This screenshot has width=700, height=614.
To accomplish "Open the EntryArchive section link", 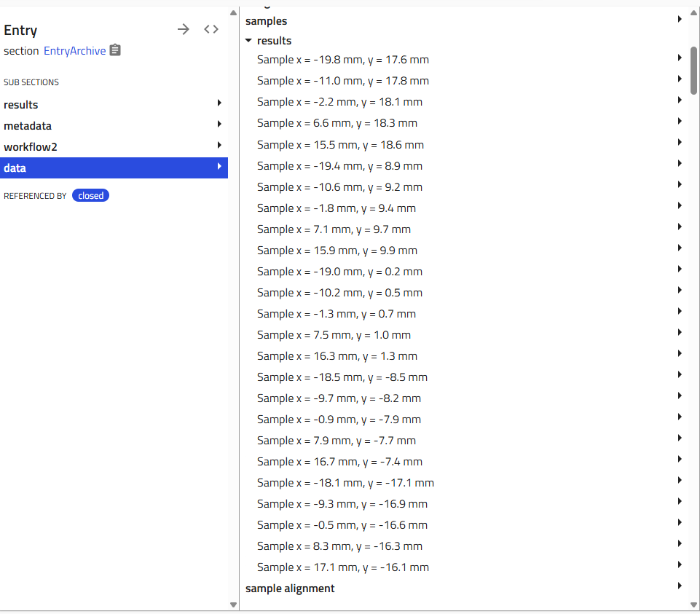I will click(x=74, y=51).
